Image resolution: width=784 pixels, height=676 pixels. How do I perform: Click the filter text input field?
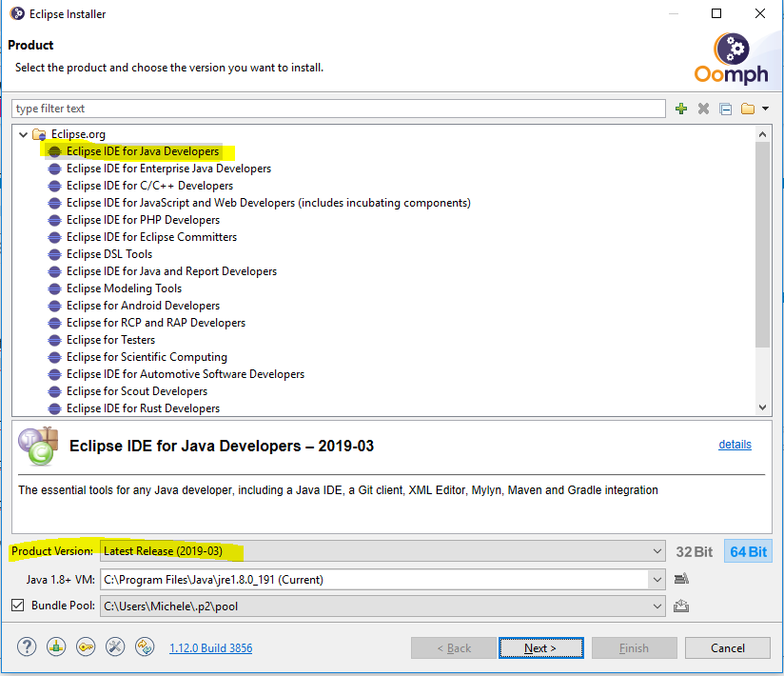339,109
